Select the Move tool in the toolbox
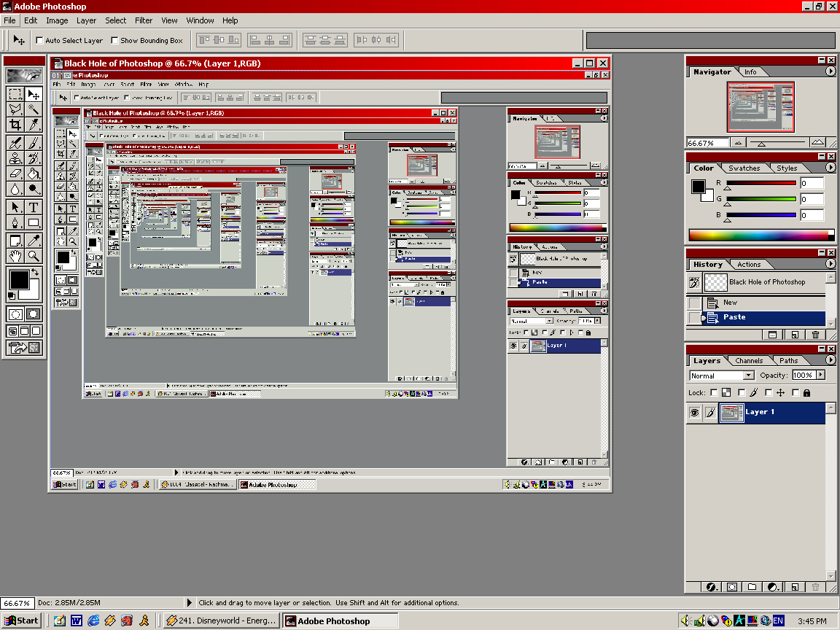Image resolution: width=840 pixels, height=630 pixels. pos(34,94)
